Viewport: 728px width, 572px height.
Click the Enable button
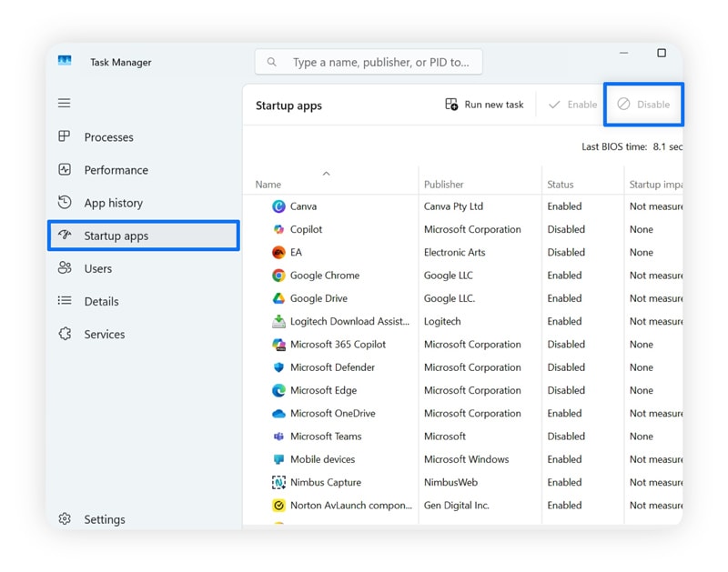(x=571, y=105)
